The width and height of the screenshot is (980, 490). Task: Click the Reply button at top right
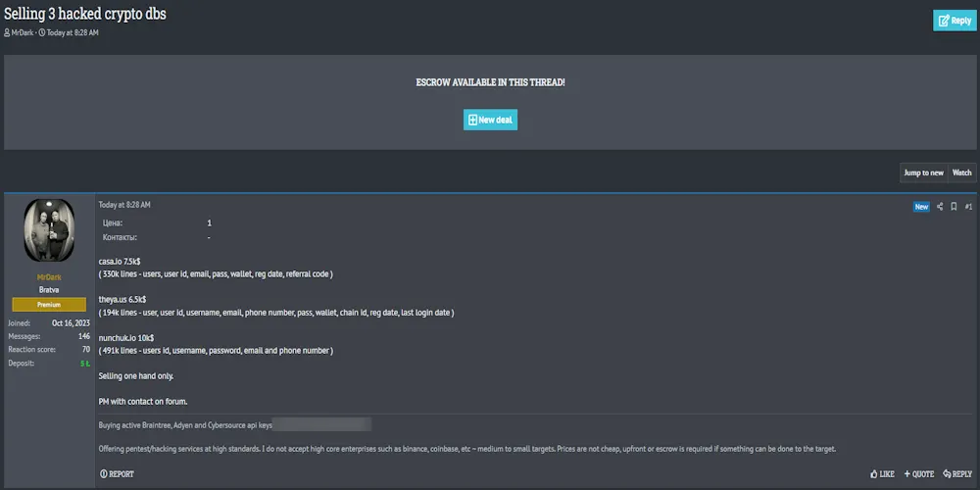pyautogui.click(x=955, y=20)
